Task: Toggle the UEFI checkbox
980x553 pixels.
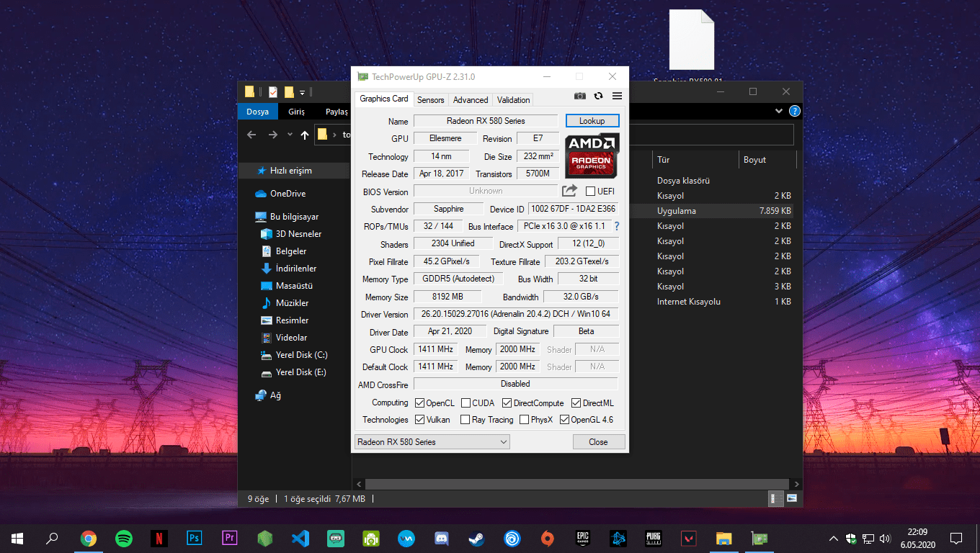Action: tap(591, 192)
